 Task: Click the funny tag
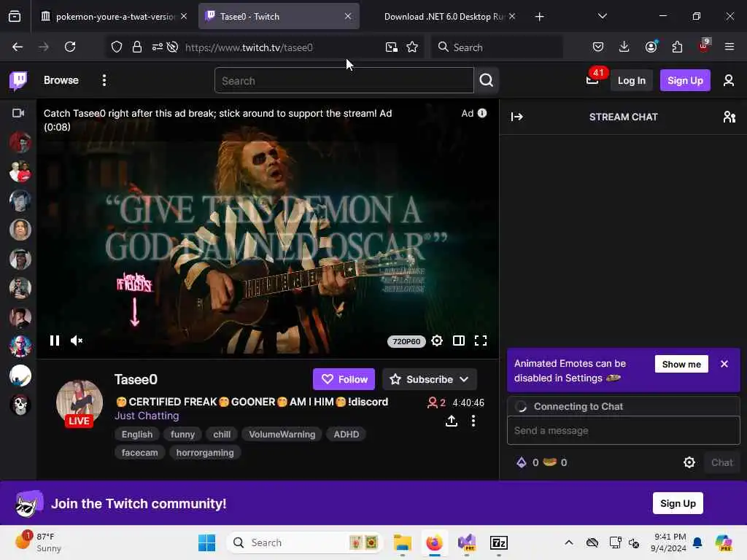182,435
